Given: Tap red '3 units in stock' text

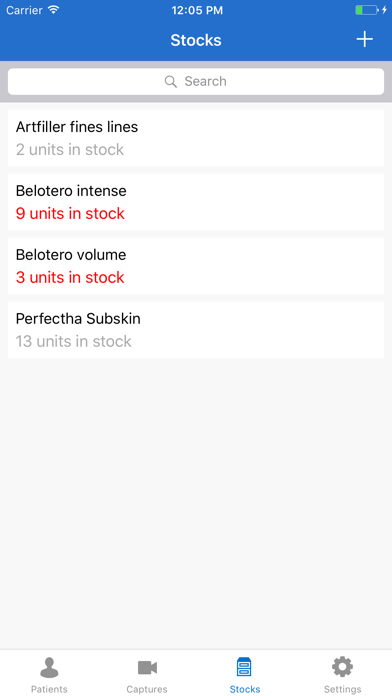Looking at the screenshot, I should (70, 277).
